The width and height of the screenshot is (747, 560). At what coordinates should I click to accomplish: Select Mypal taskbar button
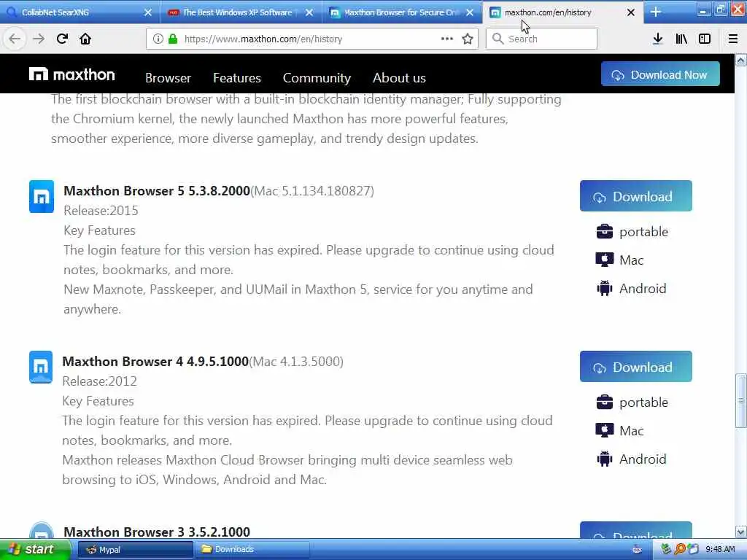coord(135,549)
